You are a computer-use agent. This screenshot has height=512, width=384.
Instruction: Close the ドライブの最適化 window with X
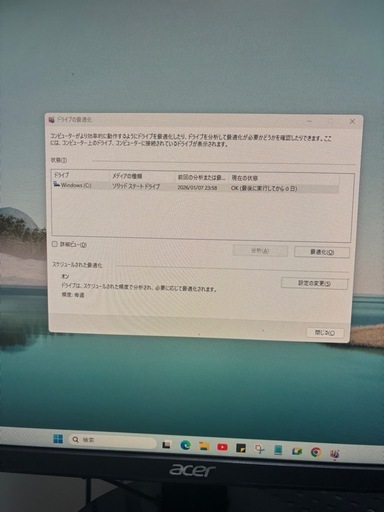[x=352, y=122]
